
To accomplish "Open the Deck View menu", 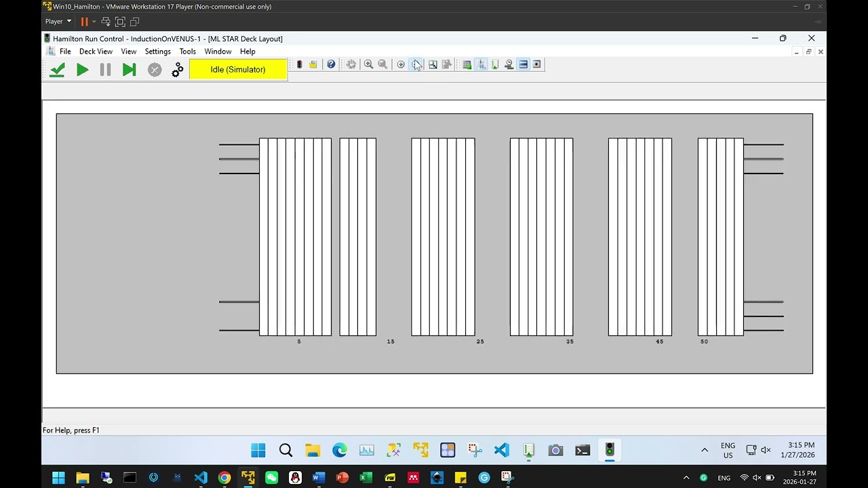I will (x=96, y=52).
